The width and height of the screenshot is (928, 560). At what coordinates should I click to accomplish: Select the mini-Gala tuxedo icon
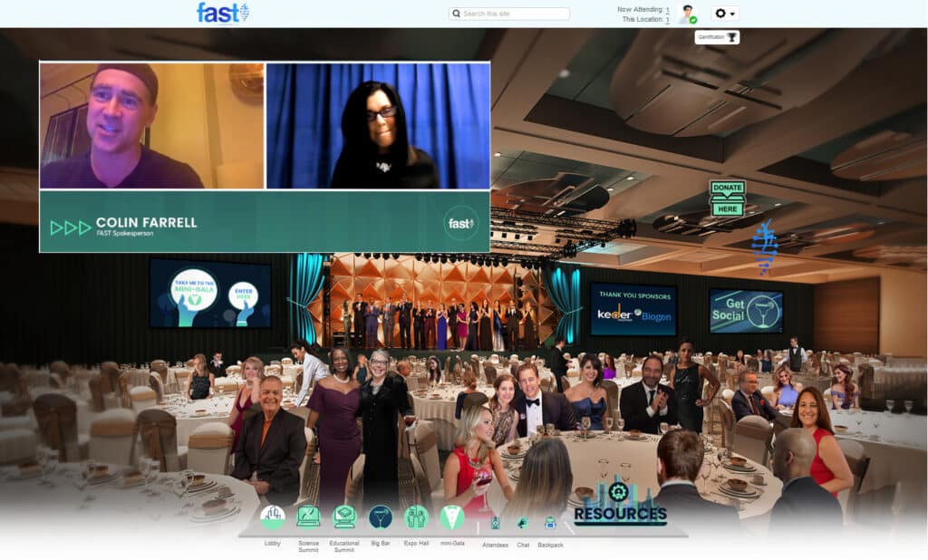[x=452, y=517]
